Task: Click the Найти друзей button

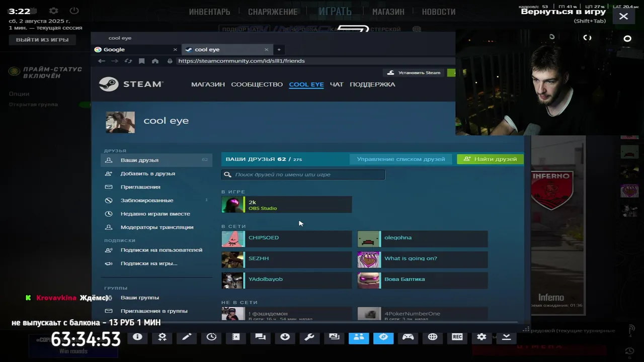Action: (x=490, y=159)
